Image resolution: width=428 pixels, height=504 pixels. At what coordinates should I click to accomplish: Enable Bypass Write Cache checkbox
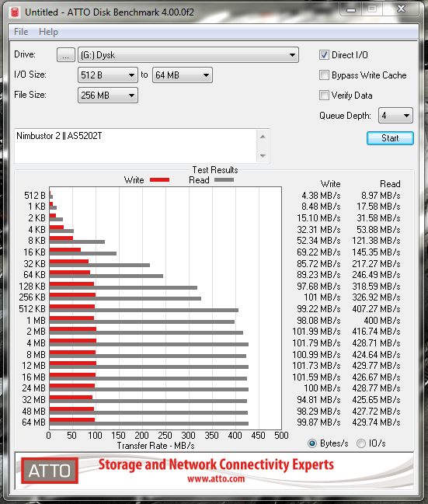pos(324,75)
